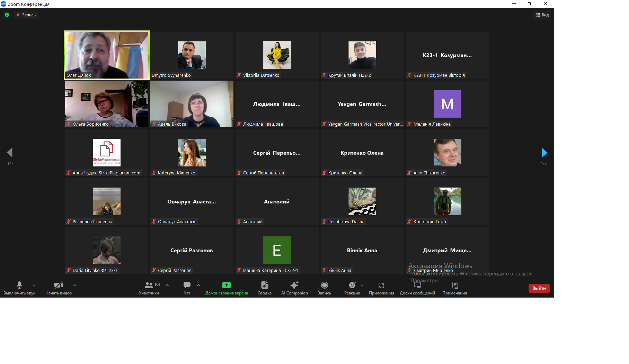Go to next gallery page arrow
This screenshot has width=629, height=364.
(544, 153)
